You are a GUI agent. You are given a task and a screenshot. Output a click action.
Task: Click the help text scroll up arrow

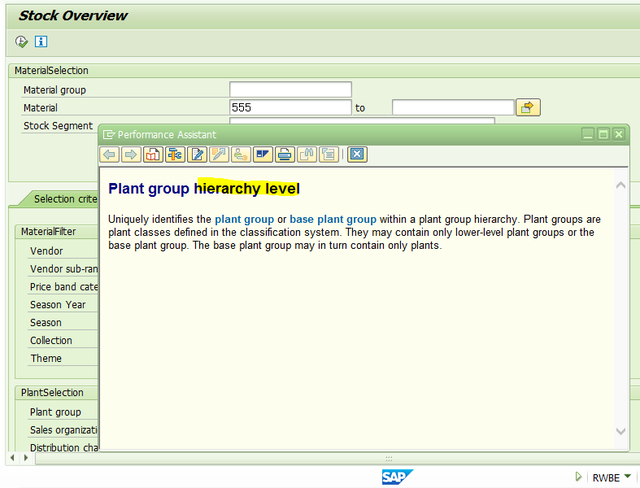pyautogui.click(x=620, y=185)
